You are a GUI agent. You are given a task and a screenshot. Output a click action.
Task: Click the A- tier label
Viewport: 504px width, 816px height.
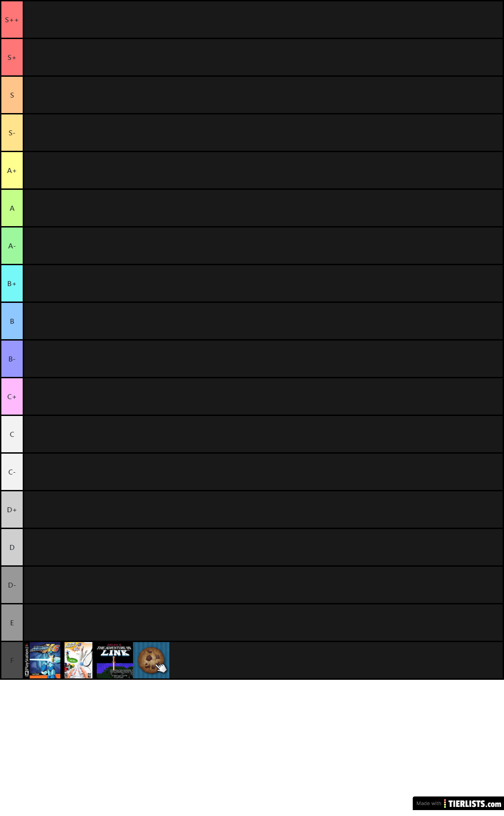point(12,246)
